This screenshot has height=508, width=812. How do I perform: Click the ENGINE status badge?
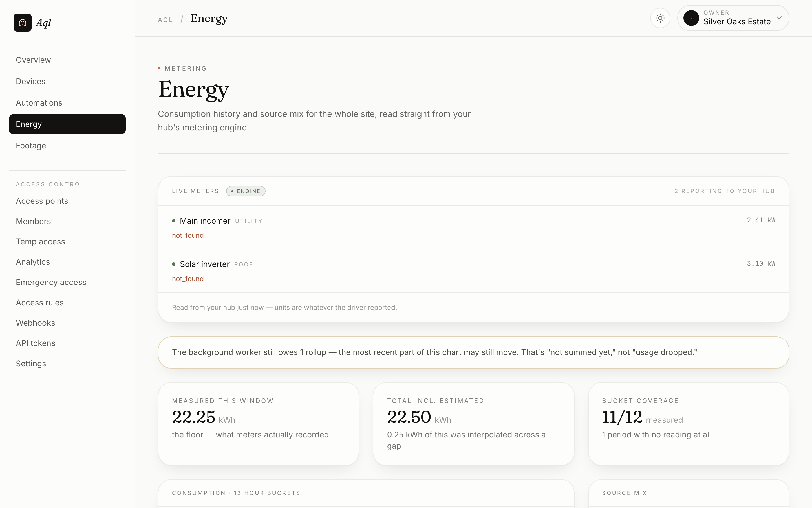tap(246, 191)
